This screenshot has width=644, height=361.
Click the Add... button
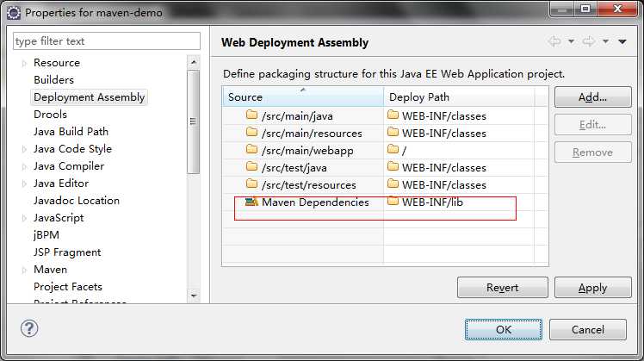(x=592, y=97)
